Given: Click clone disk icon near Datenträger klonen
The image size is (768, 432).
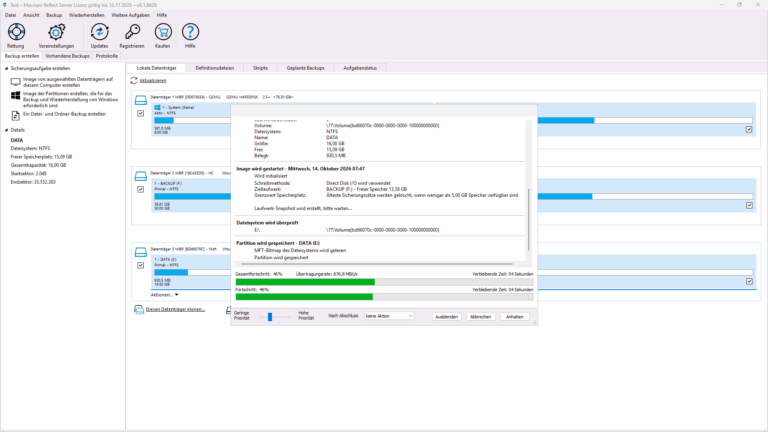Looking at the screenshot, I should [139, 310].
